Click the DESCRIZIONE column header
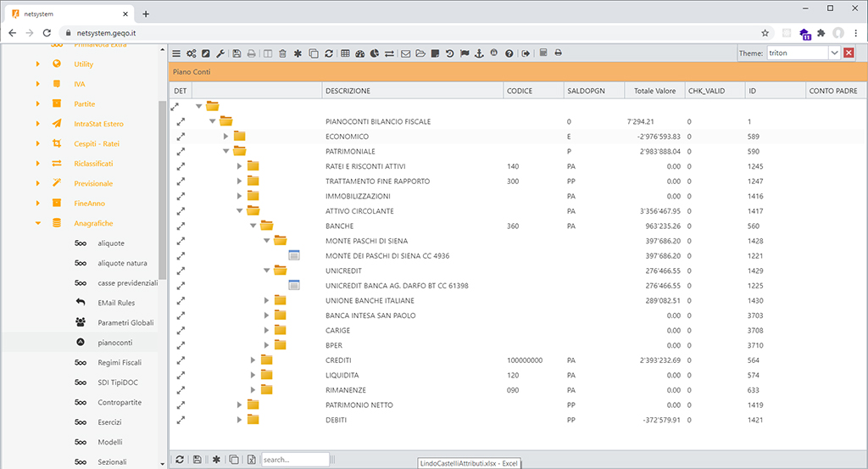This screenshot has width=868, height=469. pyautogui.click(x=348, y=91)
